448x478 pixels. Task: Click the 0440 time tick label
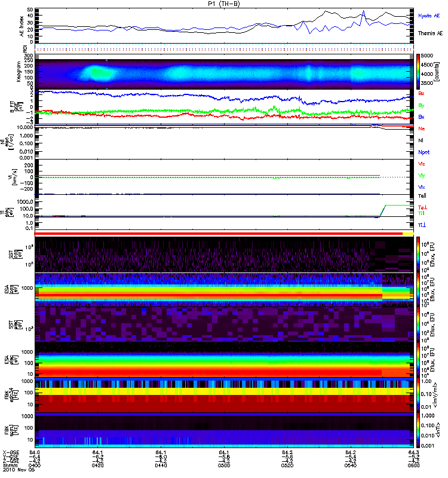click(161, 465)
